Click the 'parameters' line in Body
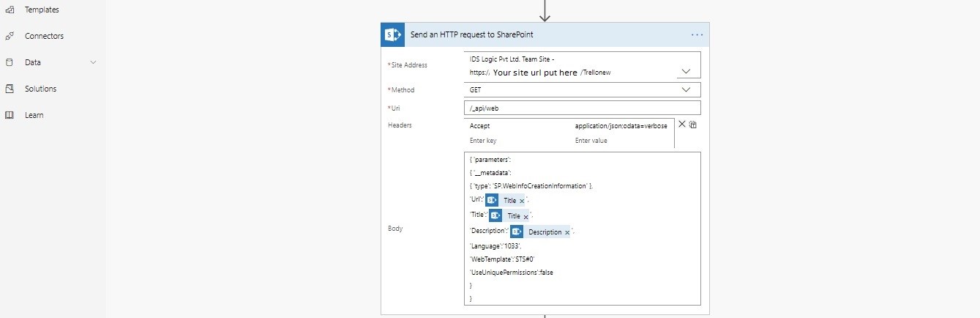 [490, 160]
